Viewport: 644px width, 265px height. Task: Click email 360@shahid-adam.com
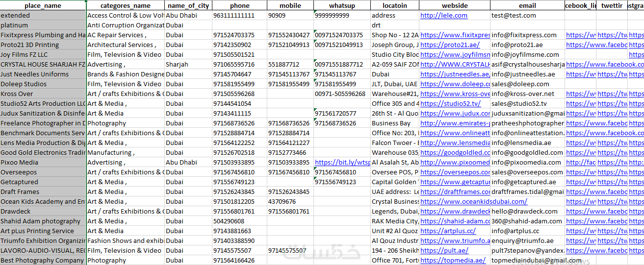527,221
